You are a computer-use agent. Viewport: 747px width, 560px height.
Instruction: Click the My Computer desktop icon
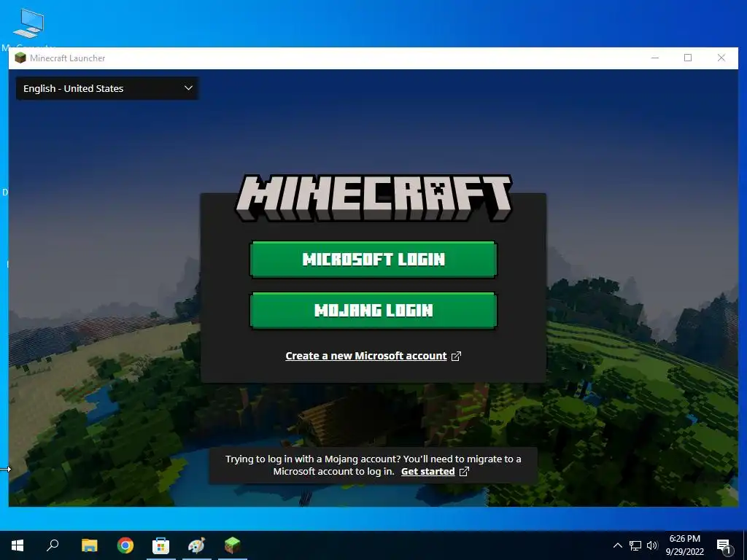coord(28,28)
